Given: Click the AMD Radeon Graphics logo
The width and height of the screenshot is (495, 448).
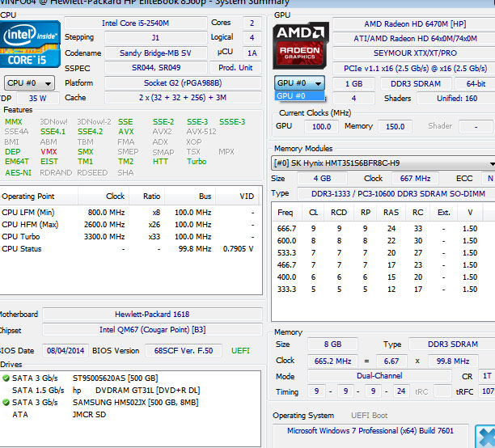Looking at the screenshot, I should (300, 45).
